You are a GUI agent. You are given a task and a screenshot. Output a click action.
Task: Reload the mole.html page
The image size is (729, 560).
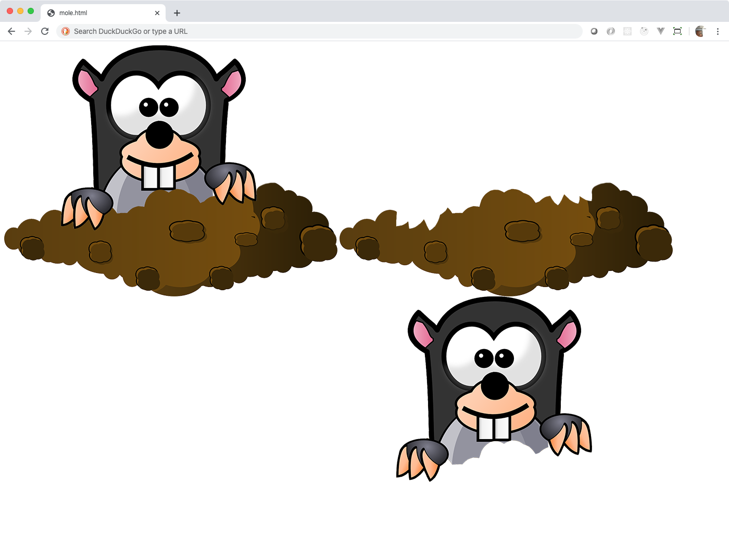(45, 31)
